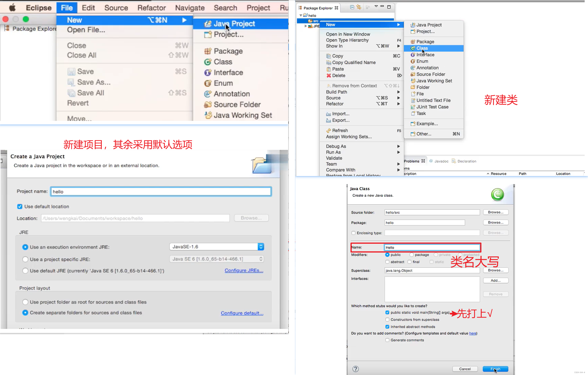Select Use a project specific JRE radio
Image resolution: width=588 pixels, height=375 pixels.
click(25, 259)
